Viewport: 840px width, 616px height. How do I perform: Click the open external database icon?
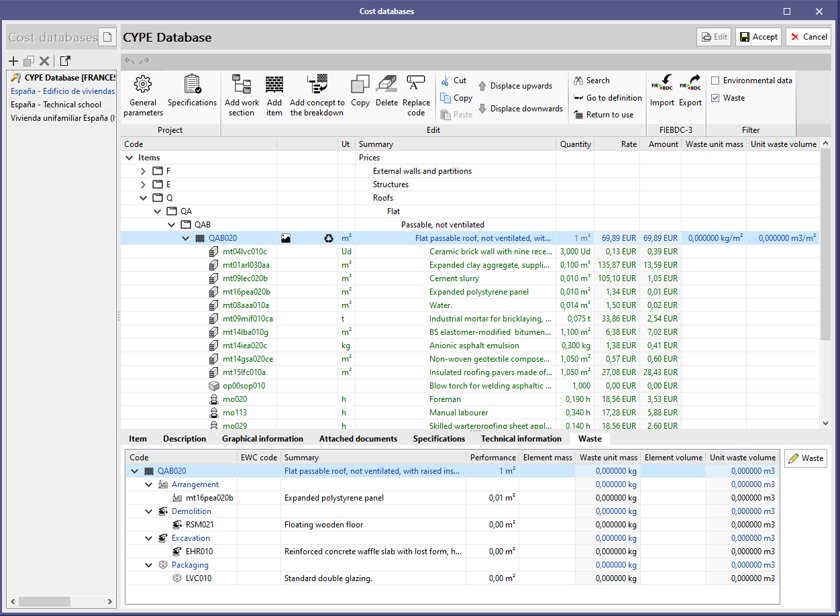coord(65,61)
